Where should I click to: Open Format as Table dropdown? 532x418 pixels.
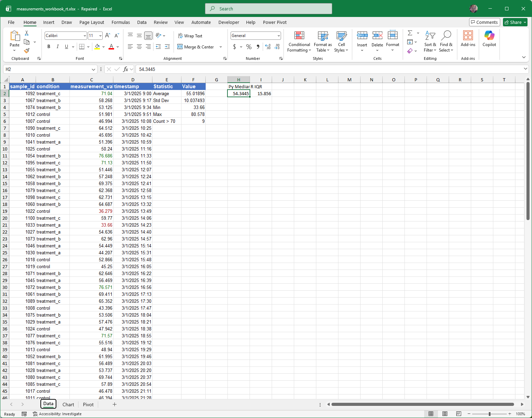click(x=323, y=42)
